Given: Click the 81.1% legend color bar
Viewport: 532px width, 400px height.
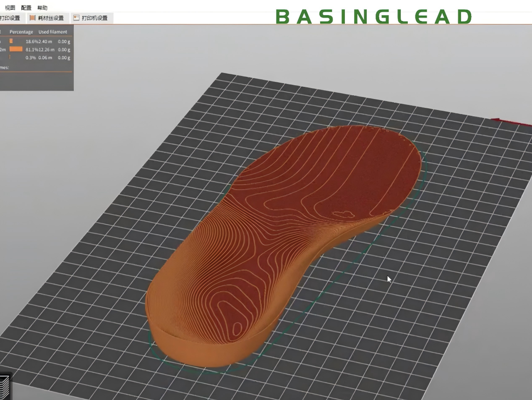Looking at the screenshot, I should pos(16,49).
